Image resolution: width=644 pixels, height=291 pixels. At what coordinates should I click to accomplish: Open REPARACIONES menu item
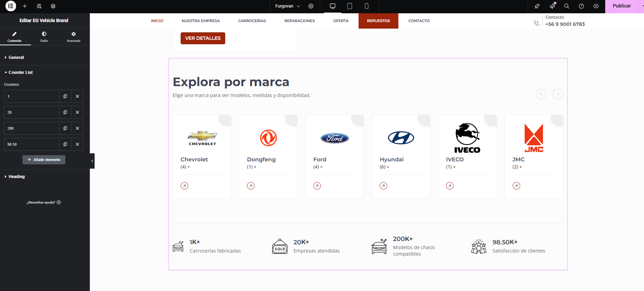tap(300, 21)
